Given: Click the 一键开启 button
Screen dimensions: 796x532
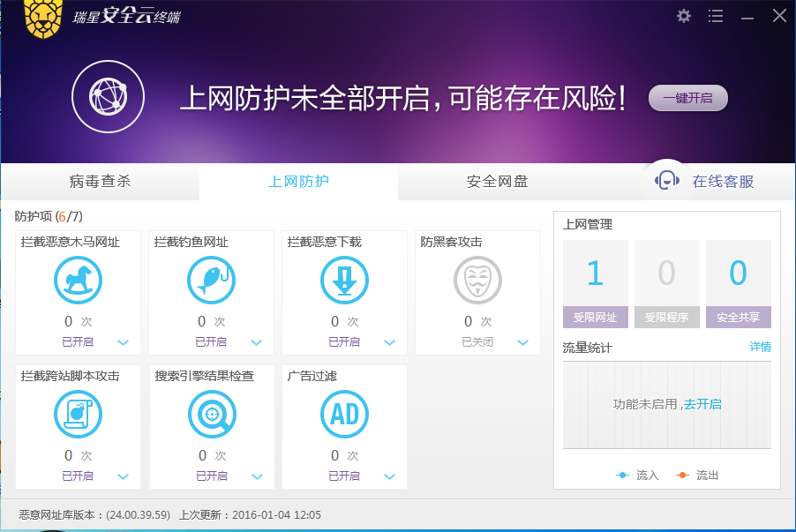Looking at the screenshot, I should (687, 98).
